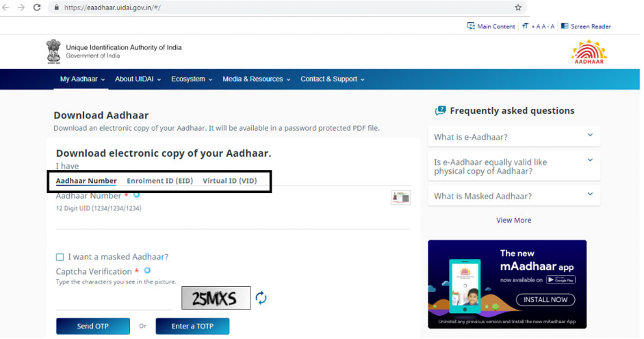The width and height of the screenshot is (644, 339).
Task: Bookmark this page with the star icon
Action: click(x=518, y=8)
